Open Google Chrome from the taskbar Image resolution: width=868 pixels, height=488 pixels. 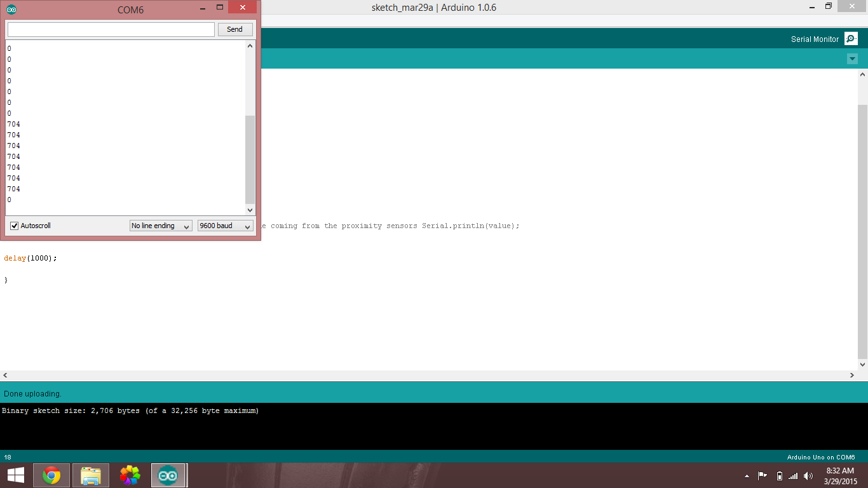pyautogui.click(x=51, y=475)
